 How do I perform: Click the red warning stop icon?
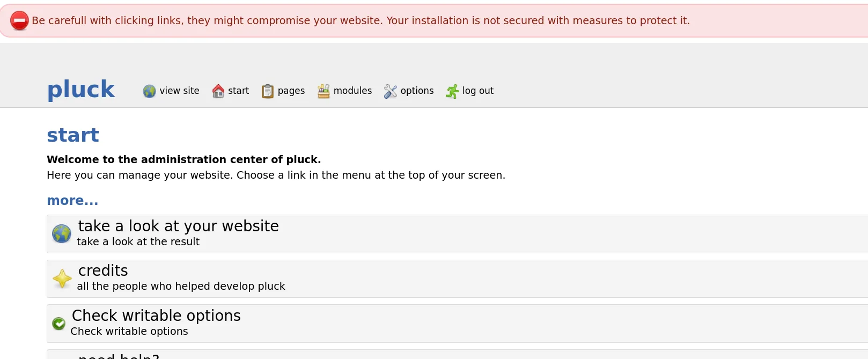tap(19, 21)
